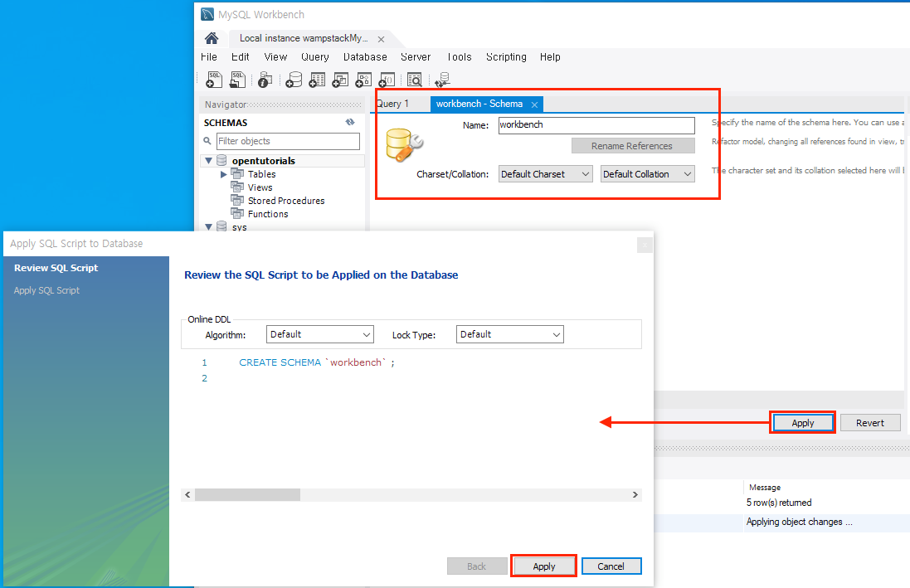Viewport: 910px width, 588px height.
Task: Open the File menu
Action: click(x=209, y=57)
